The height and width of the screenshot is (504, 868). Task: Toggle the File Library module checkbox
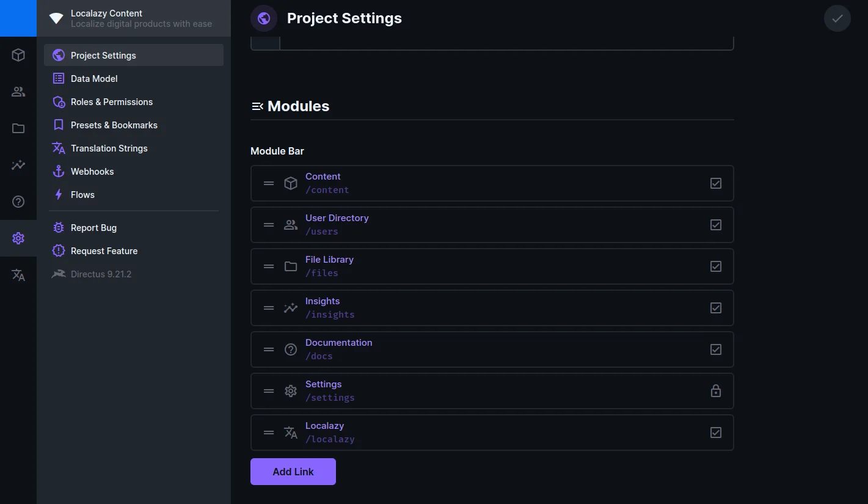716,266
